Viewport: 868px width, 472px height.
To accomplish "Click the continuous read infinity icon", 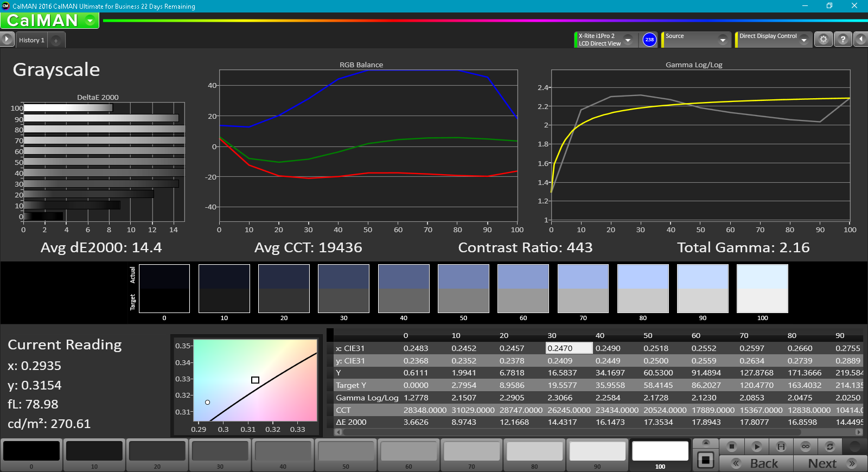I will pyautogui.click(x=806, y=447).
